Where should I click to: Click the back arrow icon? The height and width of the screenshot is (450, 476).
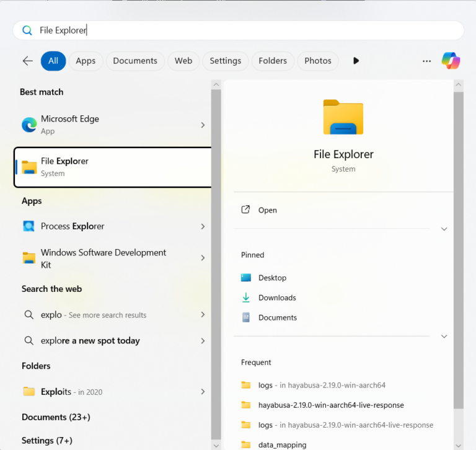[27, 61]
